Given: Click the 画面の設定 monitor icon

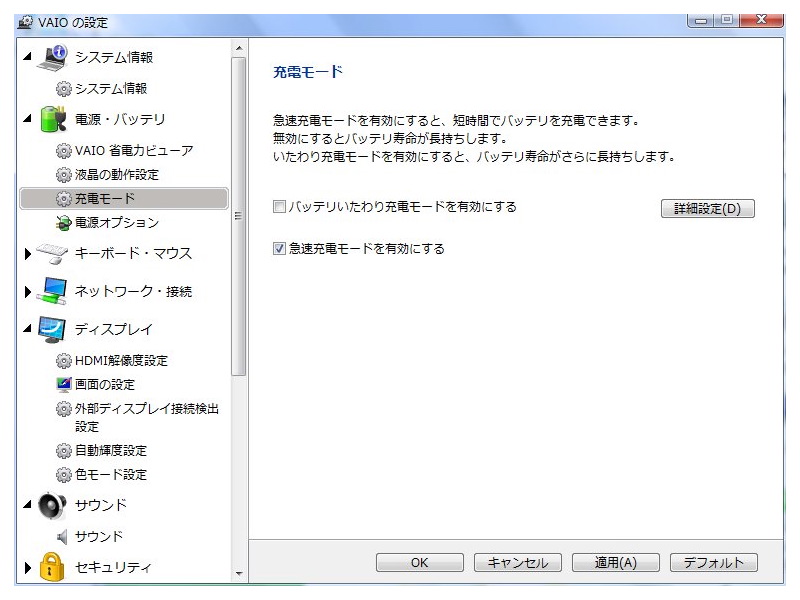Looking at the screenshot, I should [x=63, y=385].
